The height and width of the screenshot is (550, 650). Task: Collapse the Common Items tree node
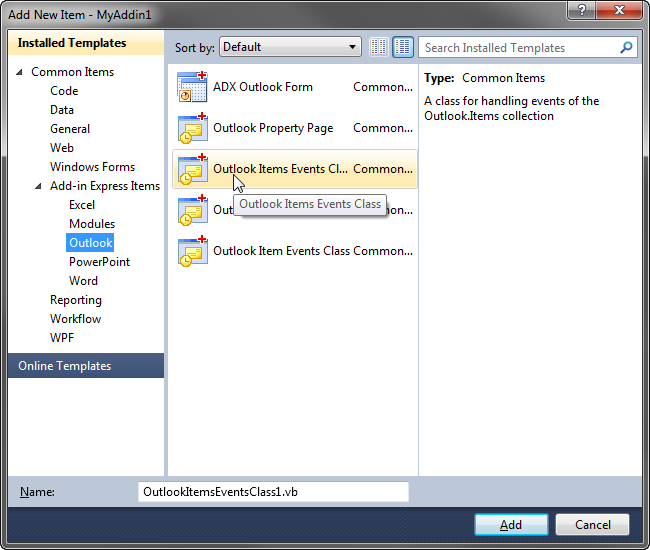[x=19, y=72]
